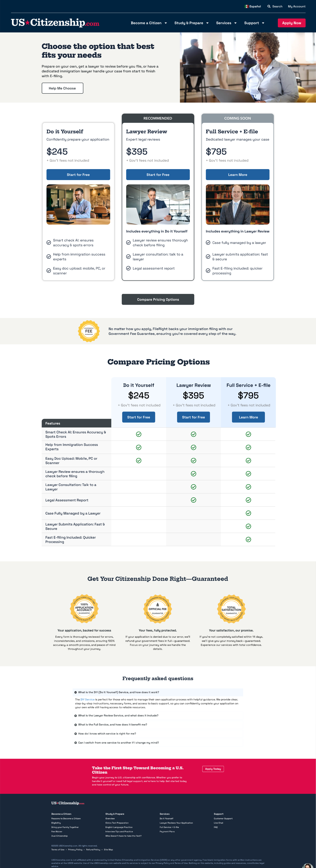Open the Support navigation menu

coord(254,23)
